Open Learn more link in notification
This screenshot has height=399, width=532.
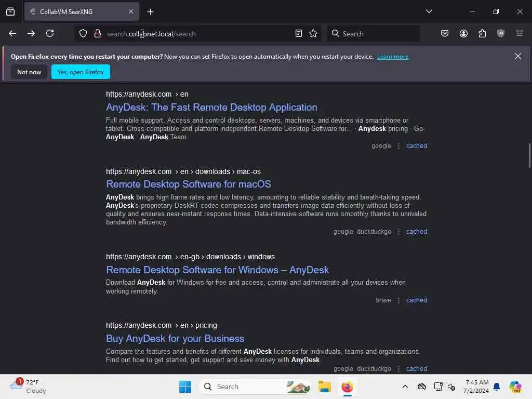(x=393, y=57)
